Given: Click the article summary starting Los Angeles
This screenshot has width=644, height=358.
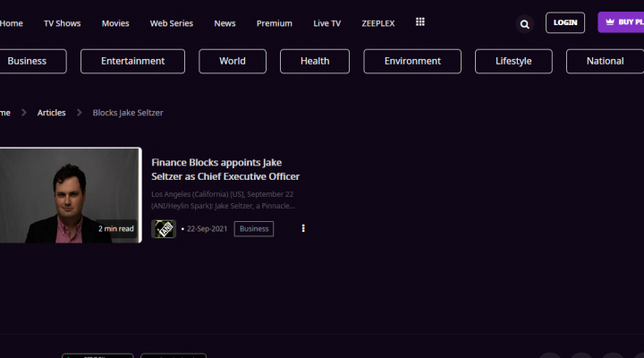Looking at the screenshot, I should pyautogui.click(x=223, y=200).
